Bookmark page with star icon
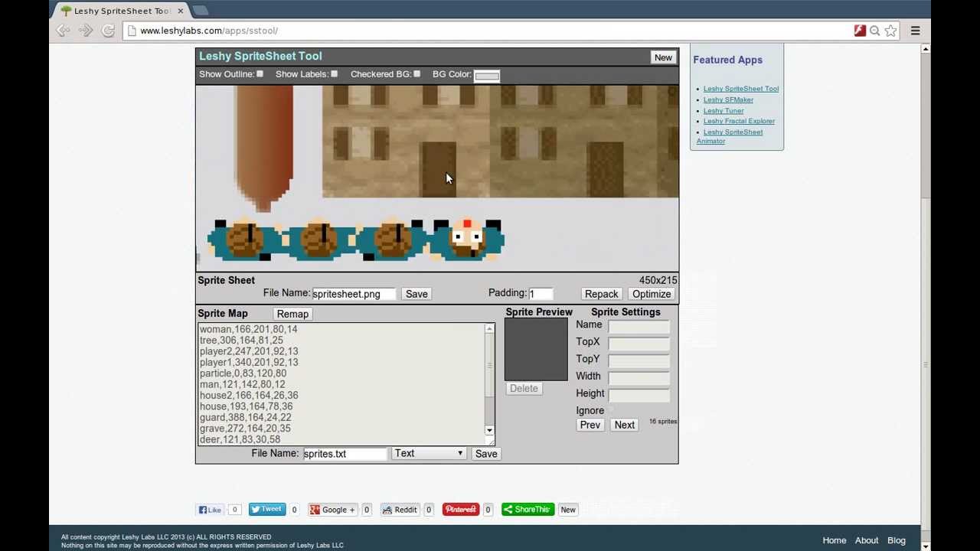 [890, 31]
